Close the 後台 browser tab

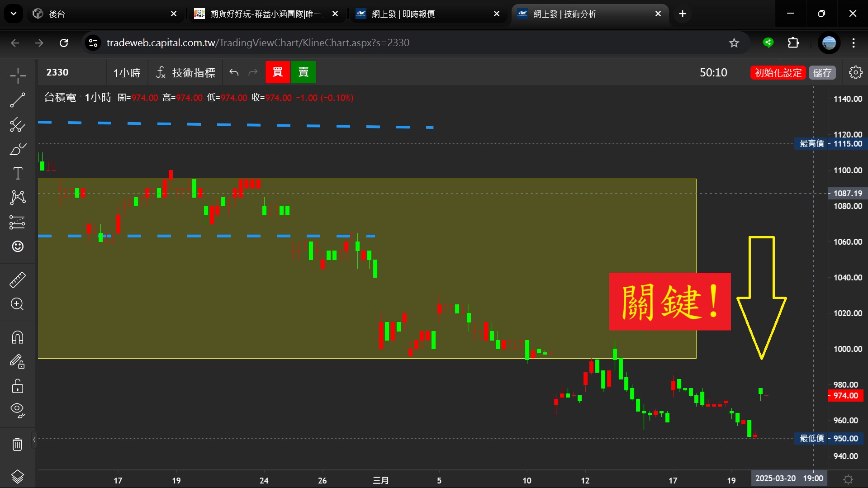point(174,14)
